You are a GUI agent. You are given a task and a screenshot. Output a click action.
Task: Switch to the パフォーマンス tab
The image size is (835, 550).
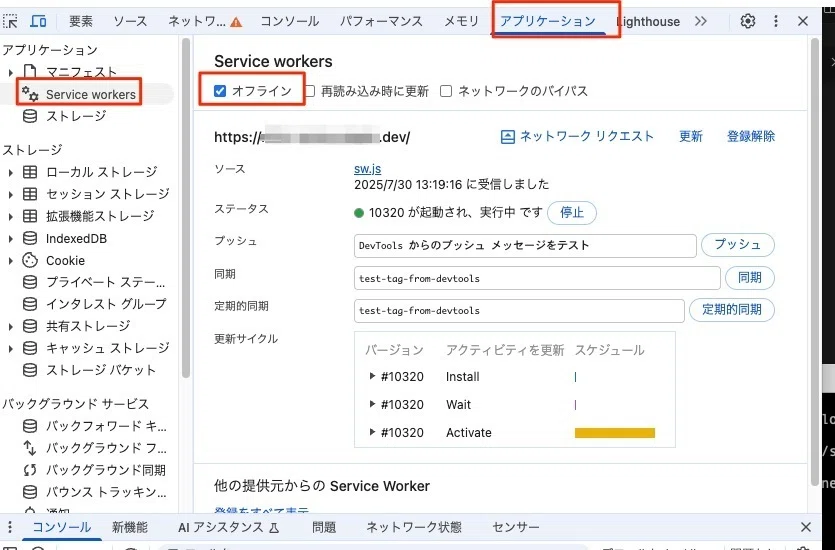click(x=381, y=21)
